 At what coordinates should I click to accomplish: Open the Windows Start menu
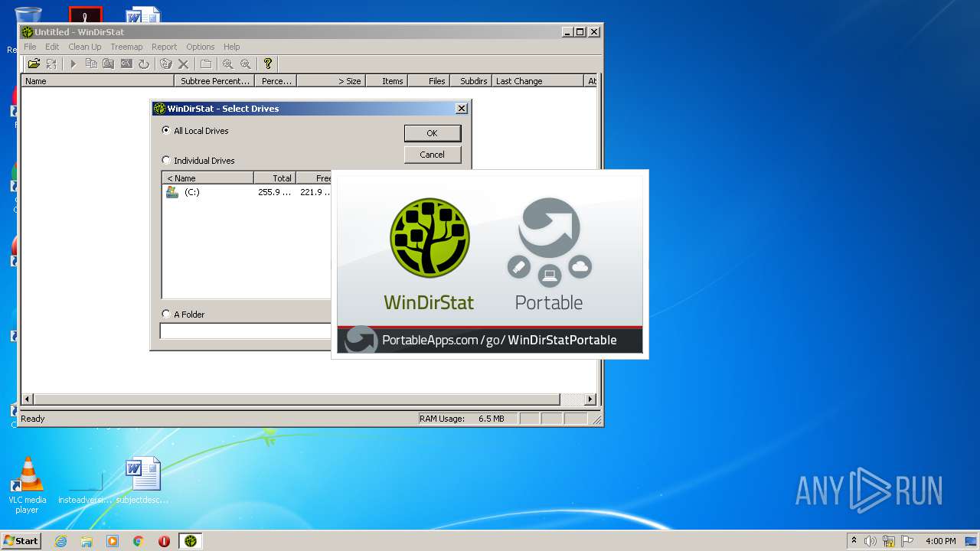[x=21, y=541]
